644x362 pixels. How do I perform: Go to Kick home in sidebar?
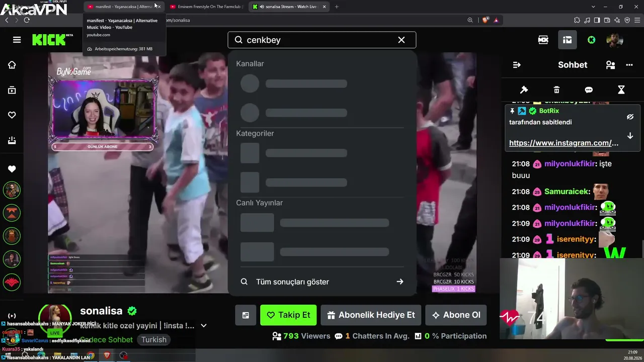[12, 65]
